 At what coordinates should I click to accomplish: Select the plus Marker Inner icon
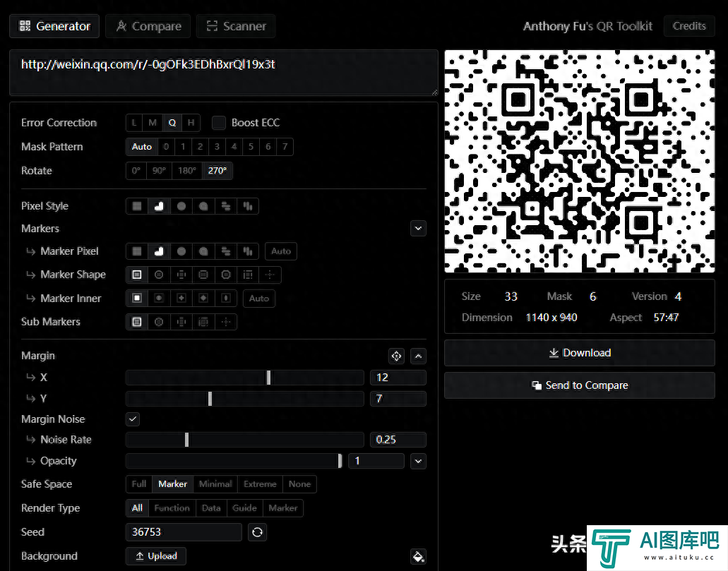click(181, 298)
